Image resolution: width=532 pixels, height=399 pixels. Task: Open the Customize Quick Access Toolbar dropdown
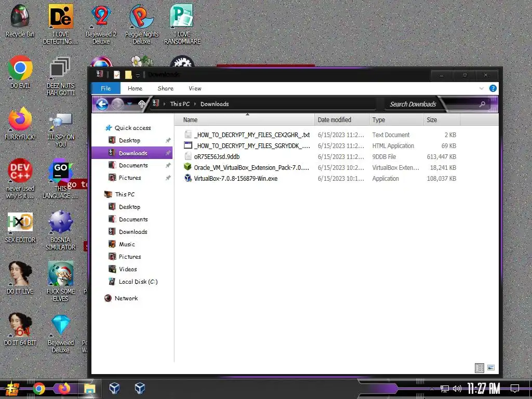(138, 75)
